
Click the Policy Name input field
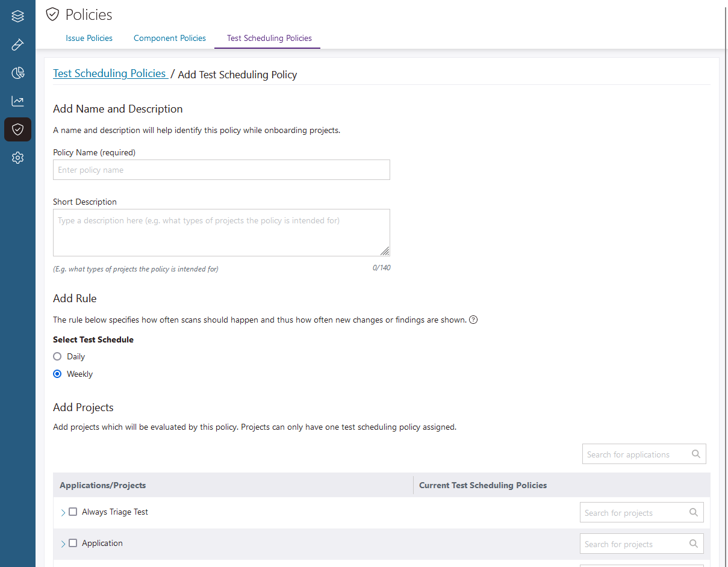point(222,170)
